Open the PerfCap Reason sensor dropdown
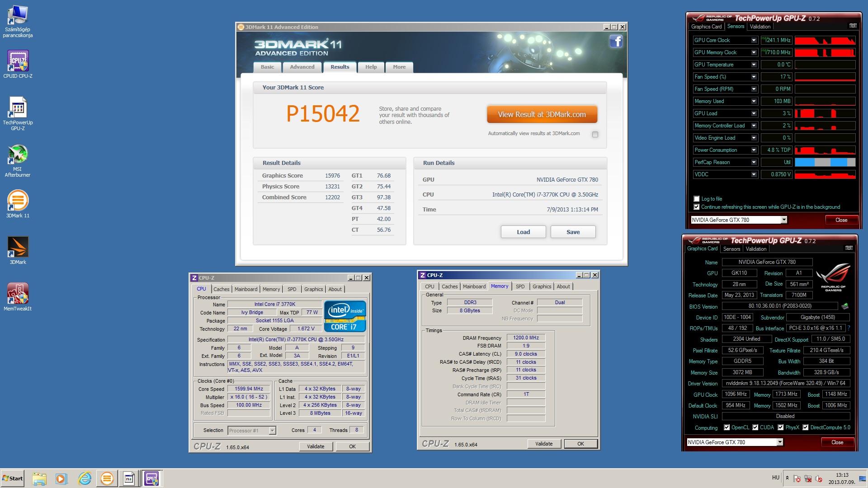The image size is (868, 488). click(754, 162)
